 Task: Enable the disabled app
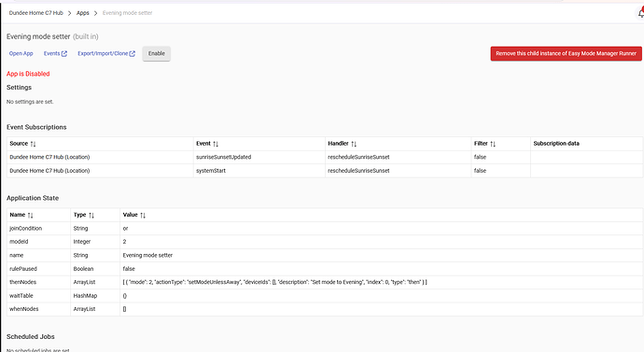[157, 54]
